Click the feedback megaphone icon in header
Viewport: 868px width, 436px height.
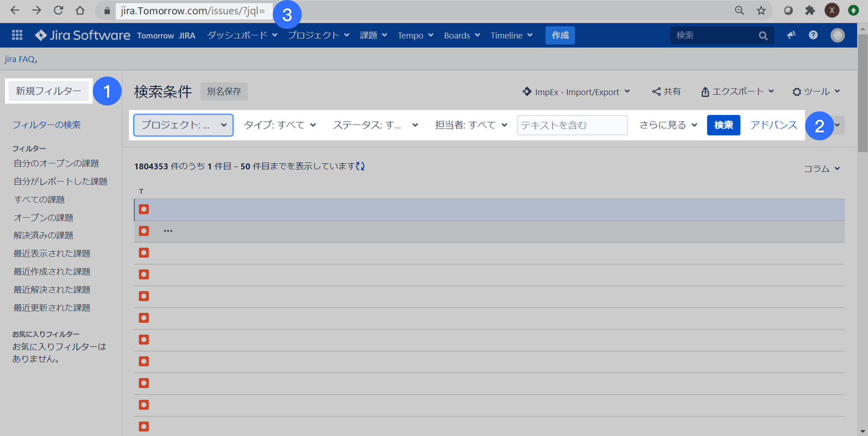791,35
